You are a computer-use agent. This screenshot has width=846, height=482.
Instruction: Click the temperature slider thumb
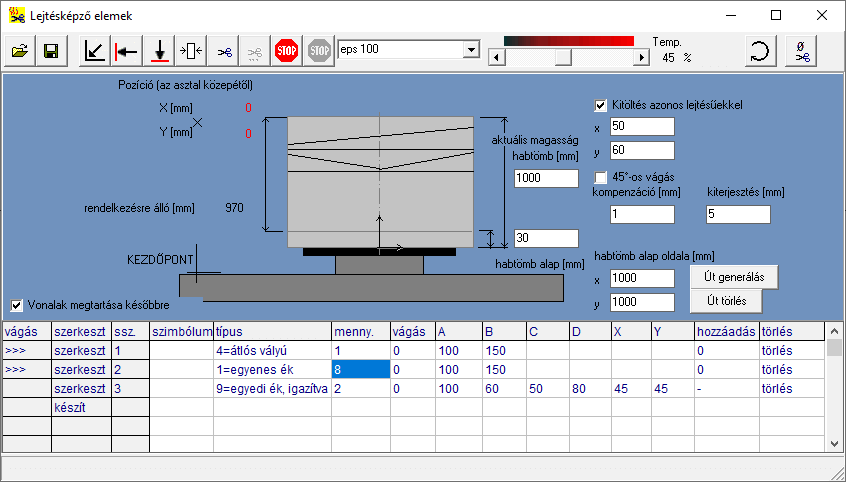tap(562, 58)
